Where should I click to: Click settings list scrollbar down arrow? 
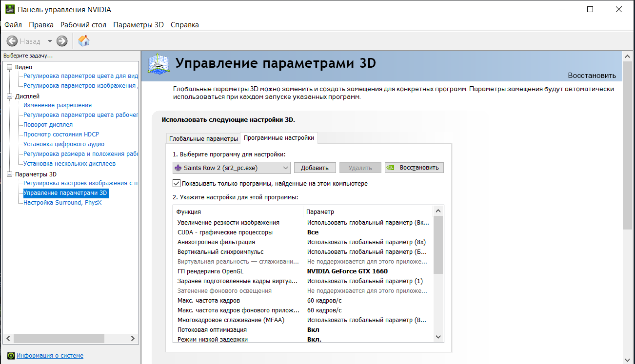point(438,337)
